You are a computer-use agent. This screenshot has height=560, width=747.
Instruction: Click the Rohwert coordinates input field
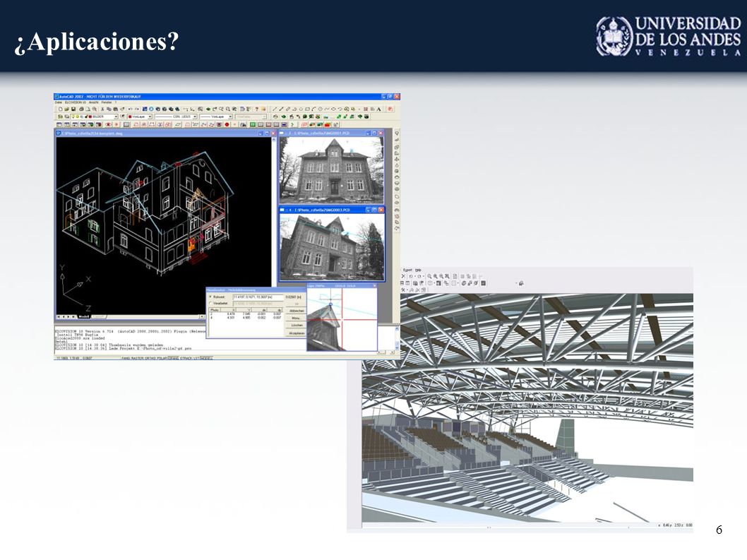coord(258,297)
